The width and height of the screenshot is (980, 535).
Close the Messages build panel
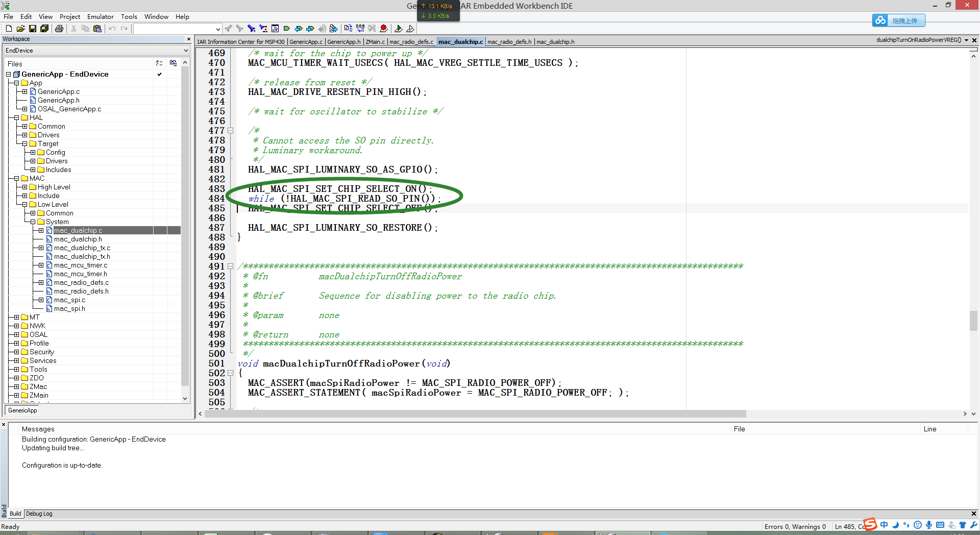(4, 425)
